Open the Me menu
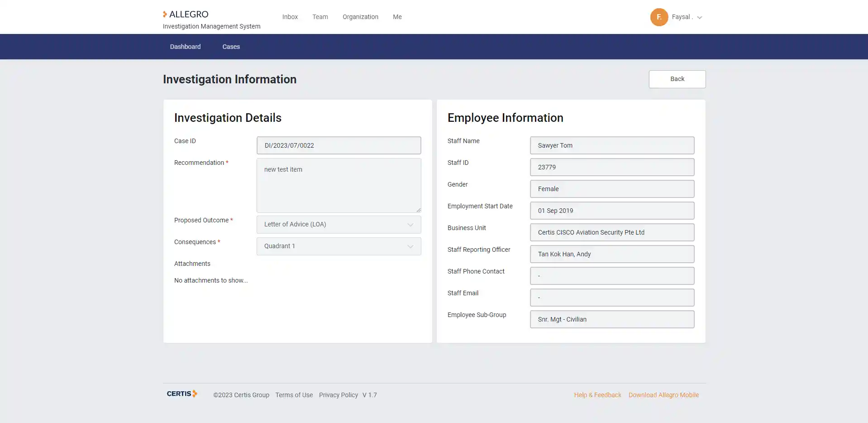868x423 pixels. [x=397, y=17]
